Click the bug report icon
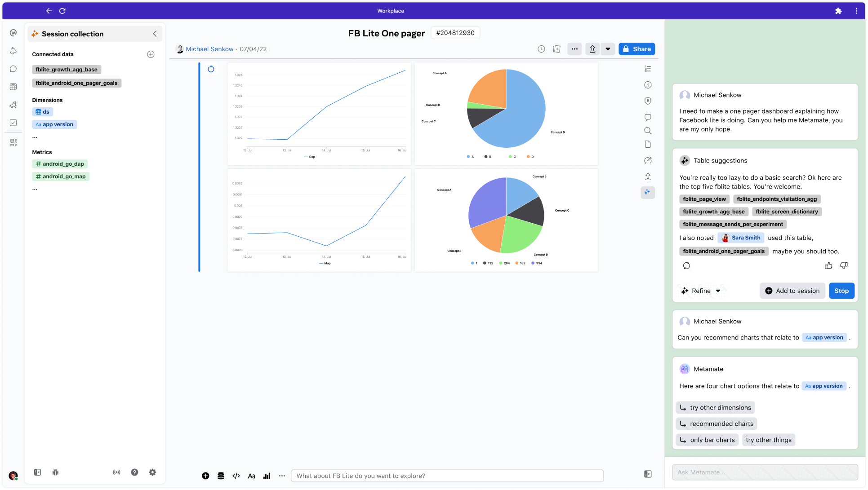The width and height of the screenshot is (868, 490). (x=55, y=472)
